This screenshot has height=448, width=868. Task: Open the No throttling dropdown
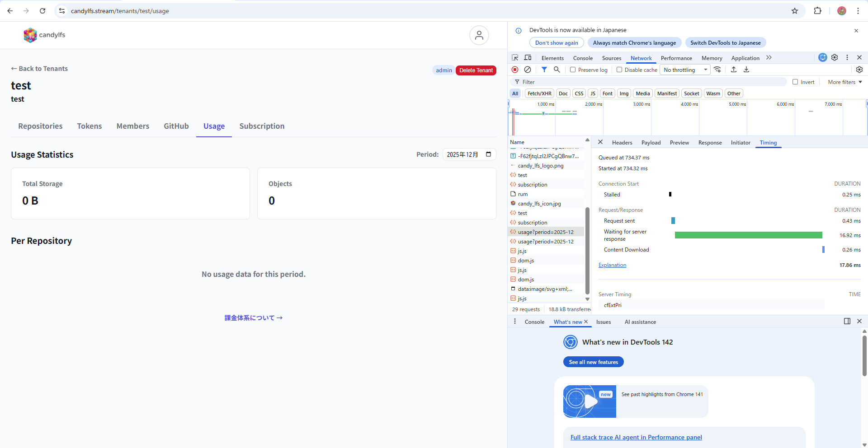[685, 70]
